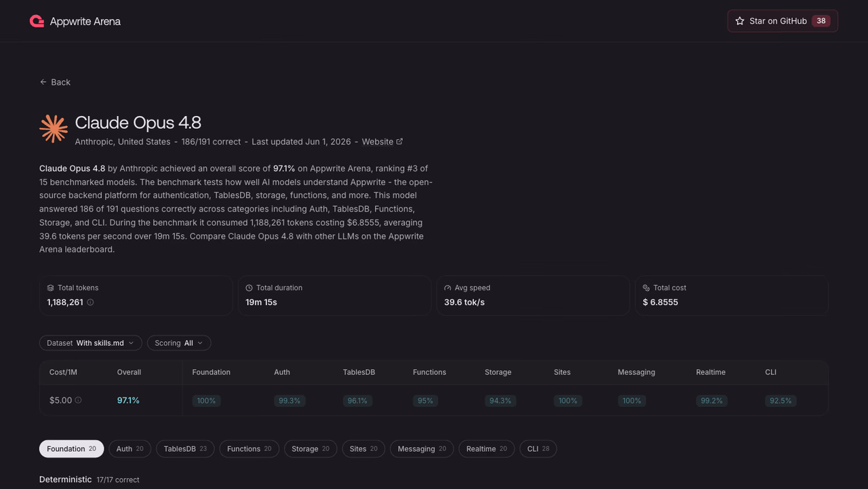Click the 186/191 correct text

211,142
